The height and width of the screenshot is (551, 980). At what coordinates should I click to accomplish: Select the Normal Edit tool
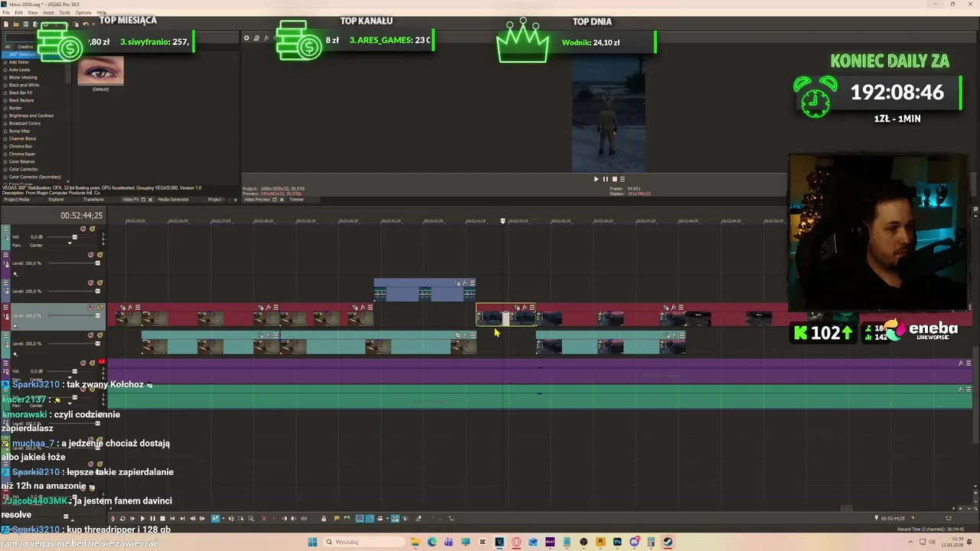pyautogui.click(x=216, y=518)
